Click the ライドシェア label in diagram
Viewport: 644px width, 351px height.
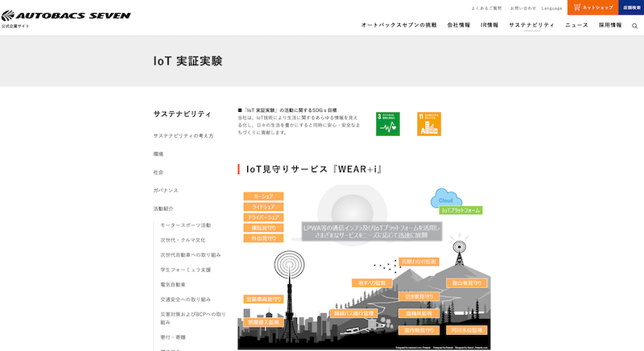[x=263, y=207]
